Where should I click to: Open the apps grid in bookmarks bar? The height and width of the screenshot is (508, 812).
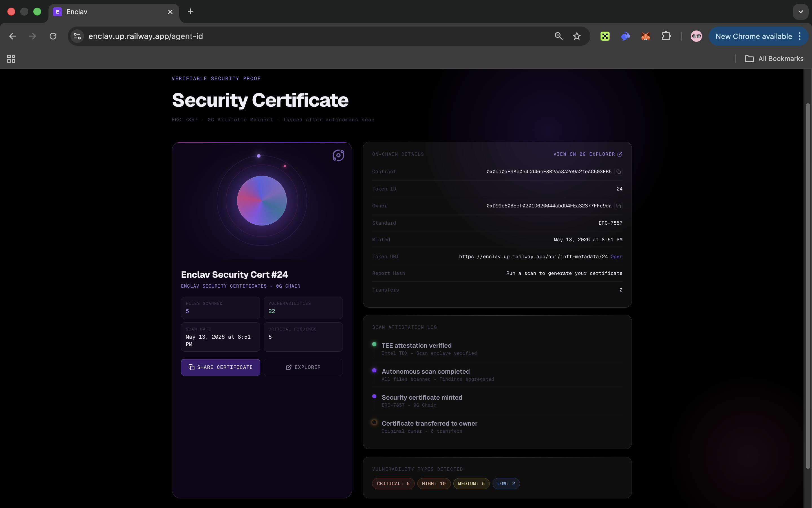click(11, 59)
